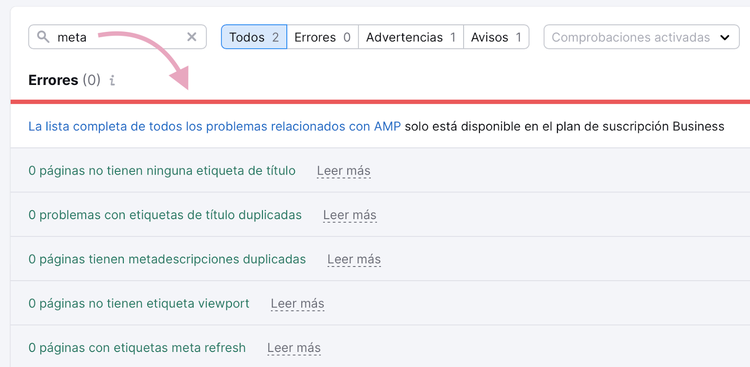Switch to the Advertencias 1 tab
Viewport: 750px width, 367px height.
coord(411,37)
